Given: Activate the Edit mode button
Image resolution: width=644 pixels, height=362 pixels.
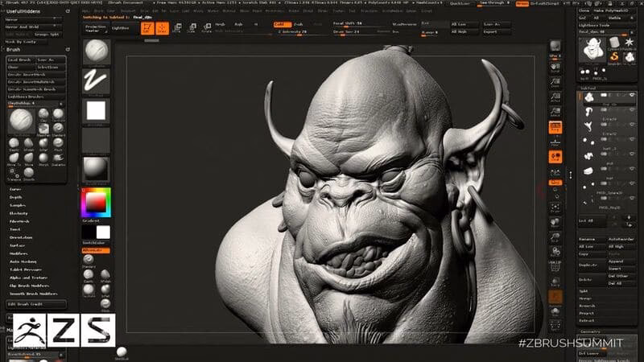Looking at the screenshot, I should 147,28.
